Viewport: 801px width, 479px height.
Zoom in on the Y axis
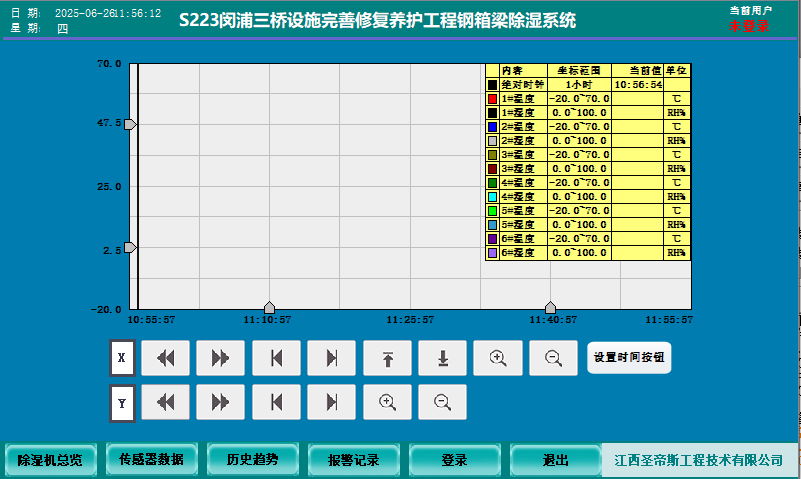pyautogui.click(x=387, y=402)
